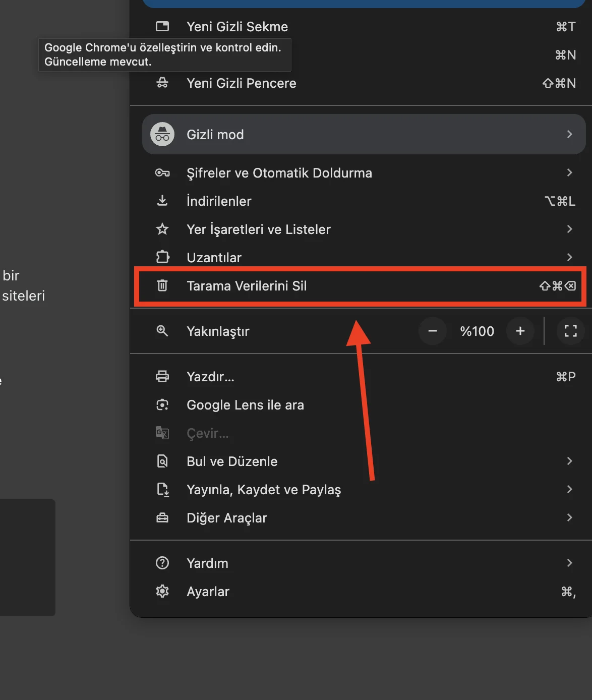Decrease zoom with the minus button
The image size is (592, 700).
(432, 331)
